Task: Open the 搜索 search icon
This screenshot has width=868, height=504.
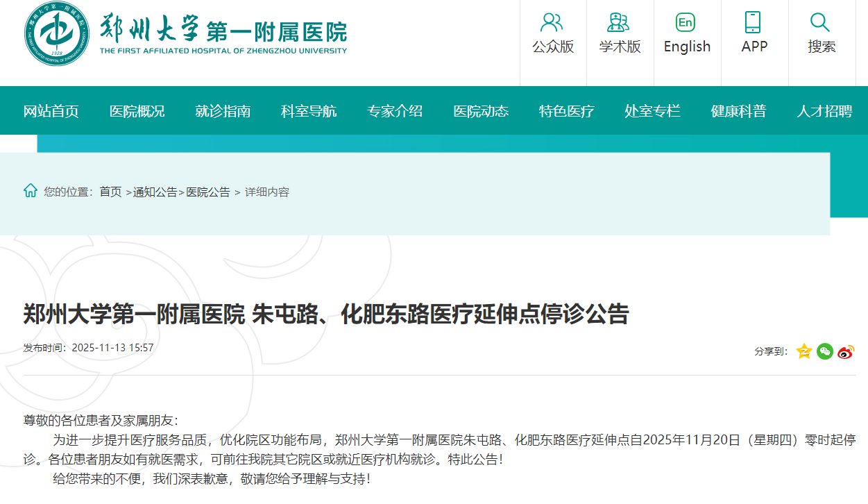Action: [821, 23]
